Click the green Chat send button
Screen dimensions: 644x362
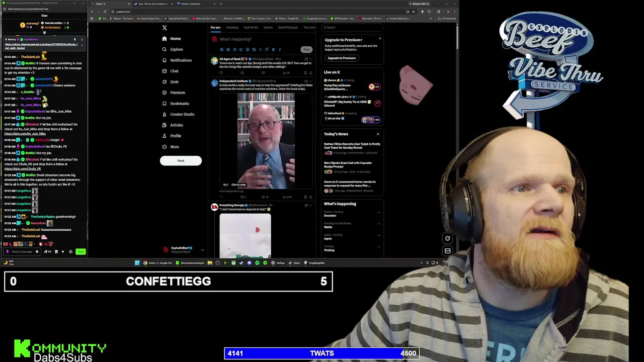click(80, 251)
